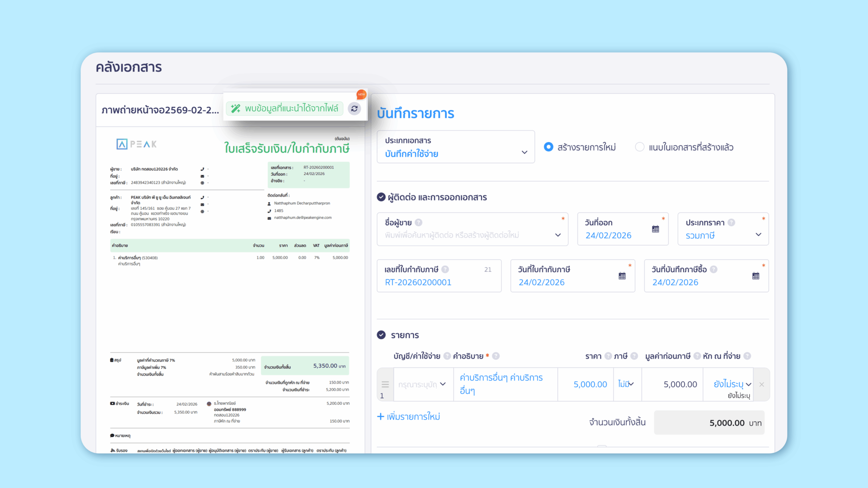Open the calendar for วันที่บันทึกภาษีซื้อ
The image size is (868, 488).
(x=755, y=276)
